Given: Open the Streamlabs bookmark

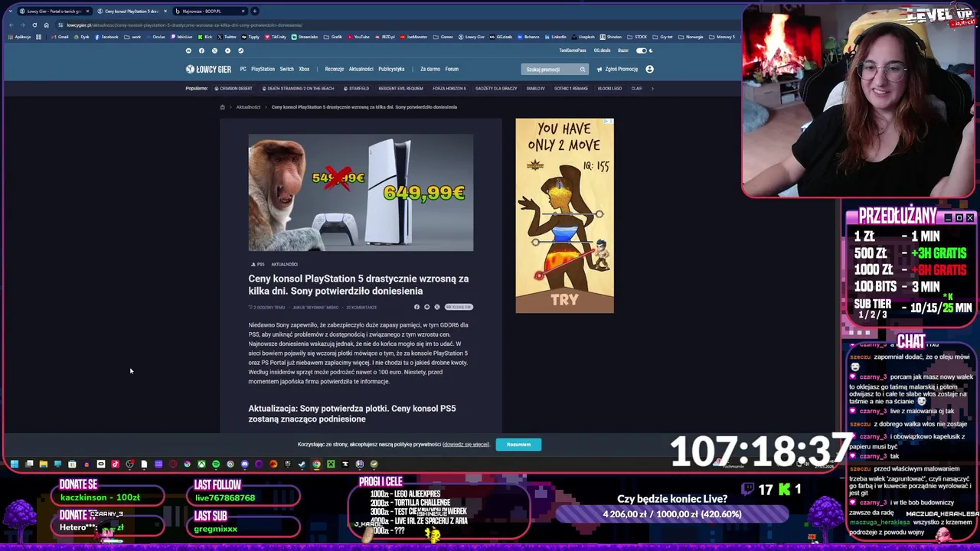Looking at the screenshot, I should [305, 37].
